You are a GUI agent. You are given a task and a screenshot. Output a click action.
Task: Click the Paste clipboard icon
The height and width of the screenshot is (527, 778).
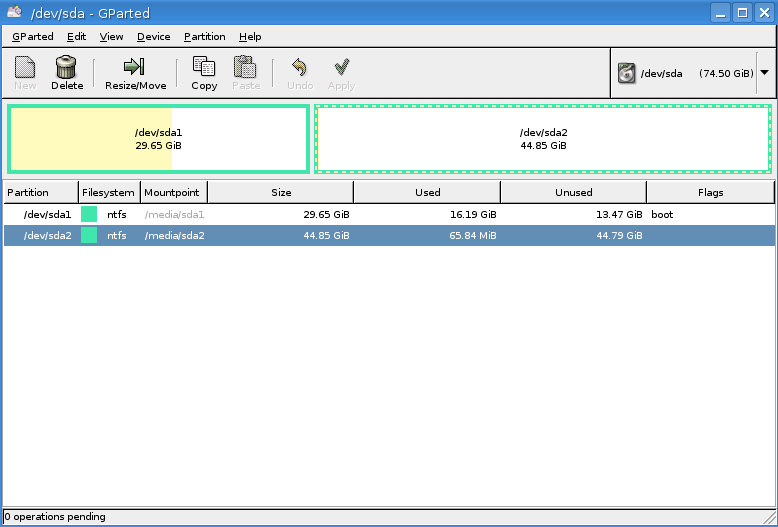(x=245, y=67)
